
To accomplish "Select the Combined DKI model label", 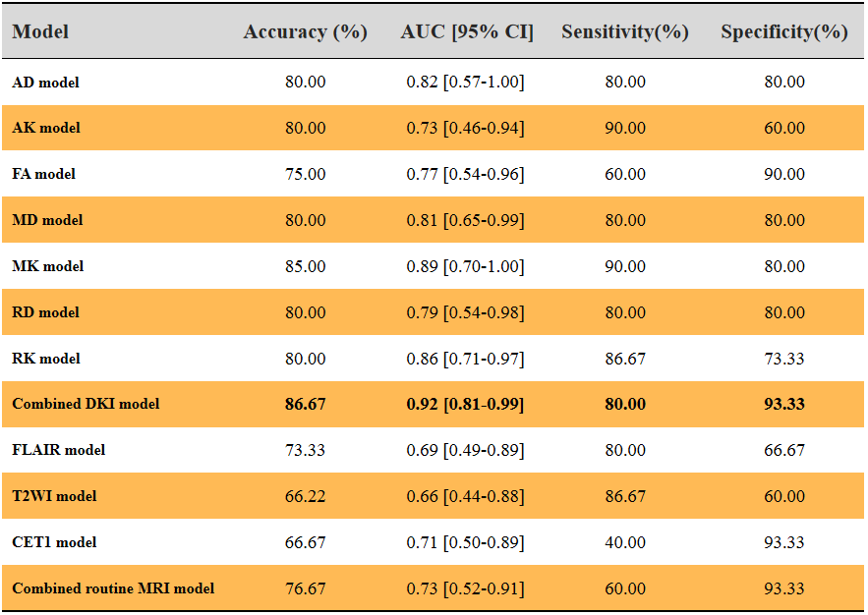I will point(86,404).
